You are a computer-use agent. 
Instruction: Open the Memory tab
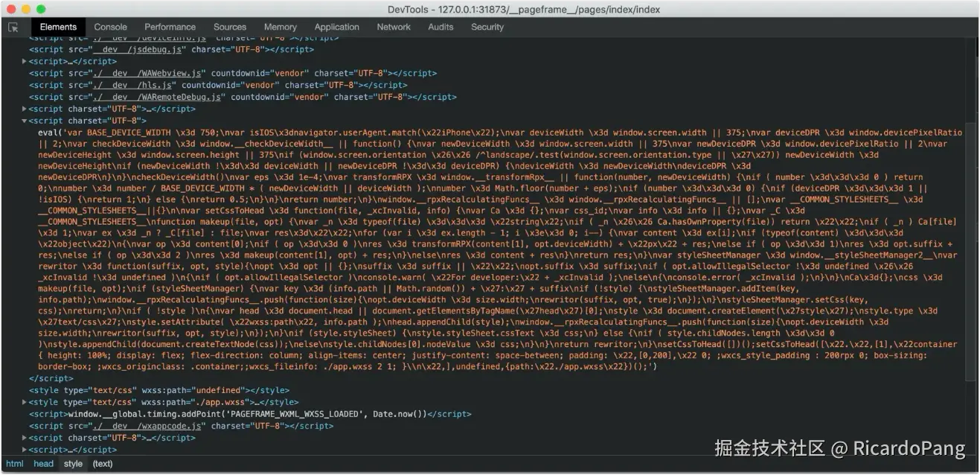point(280,27)
